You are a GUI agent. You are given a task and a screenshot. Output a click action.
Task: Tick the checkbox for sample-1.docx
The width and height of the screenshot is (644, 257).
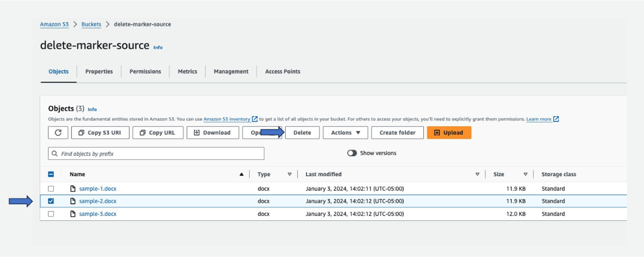[x=51, y=189]
